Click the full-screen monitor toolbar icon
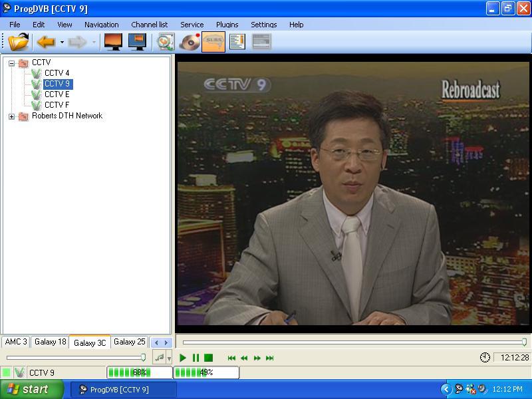532x399 pixels. (113, 42)
